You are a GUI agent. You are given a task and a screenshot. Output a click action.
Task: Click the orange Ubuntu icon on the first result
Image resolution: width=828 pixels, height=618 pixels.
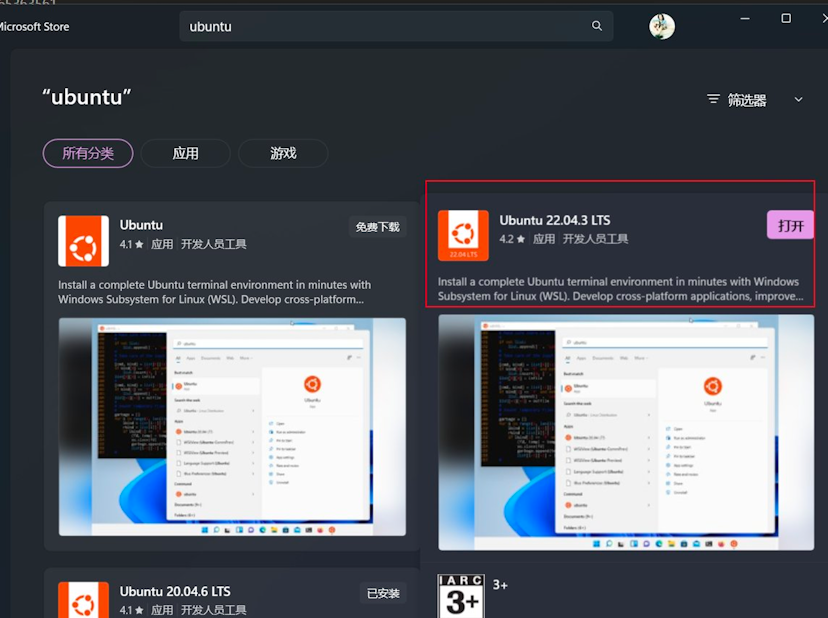[x=83, y=241]
